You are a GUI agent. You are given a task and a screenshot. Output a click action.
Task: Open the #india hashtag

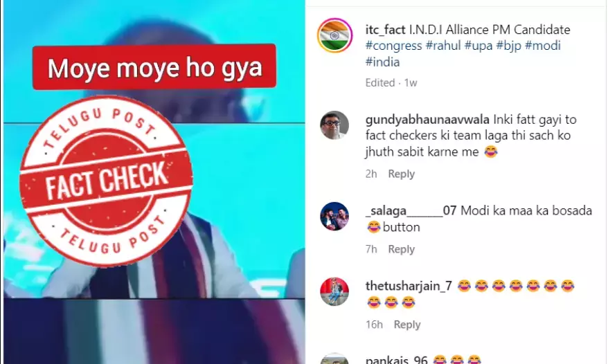(x=382, y=62)
